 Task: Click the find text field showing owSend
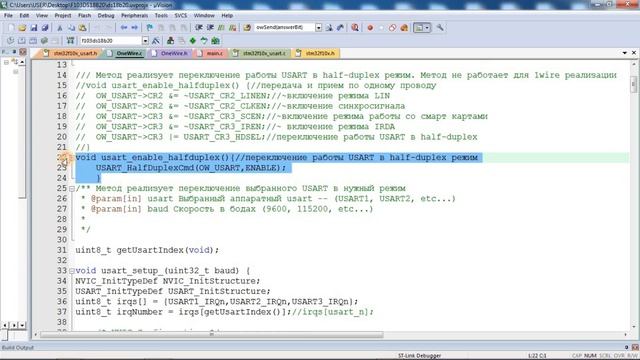pos(284,28)
